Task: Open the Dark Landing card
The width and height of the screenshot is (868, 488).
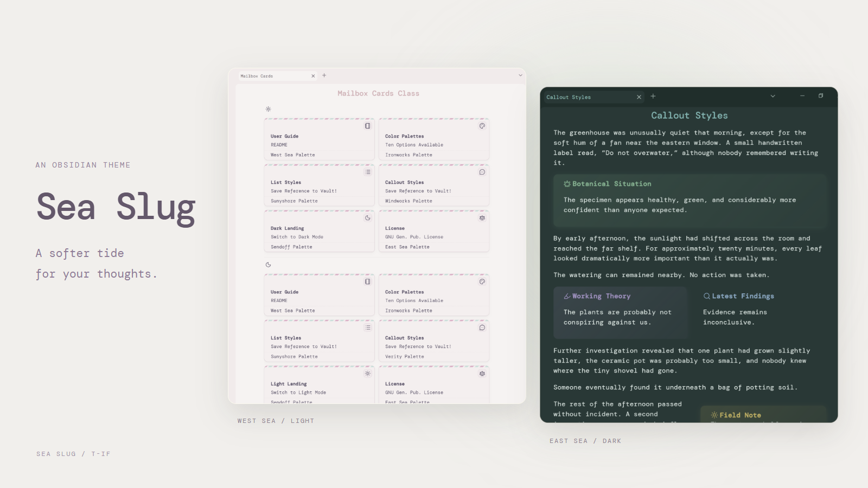Action: tap(319, 231)
